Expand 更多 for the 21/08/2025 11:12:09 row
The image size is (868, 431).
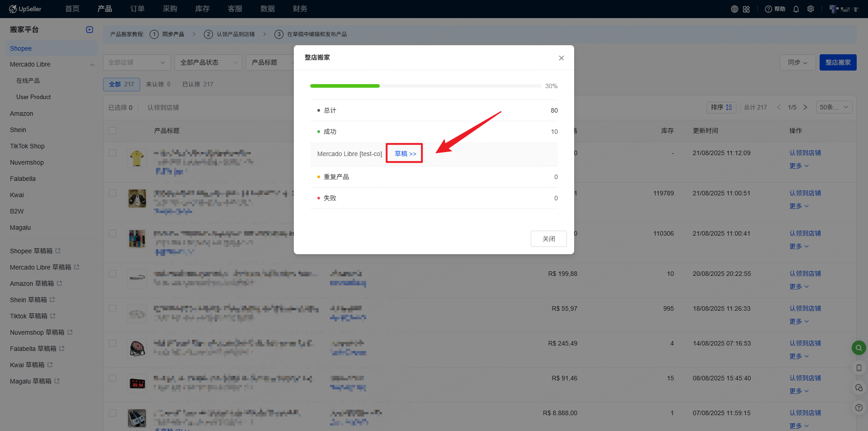(799, 166)
